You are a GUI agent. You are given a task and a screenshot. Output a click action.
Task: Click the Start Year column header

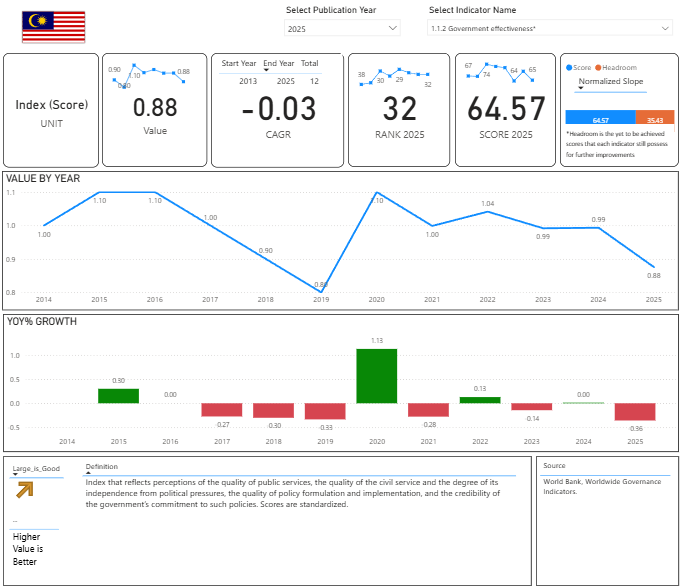pyautogui.click(x=238, y=63)
